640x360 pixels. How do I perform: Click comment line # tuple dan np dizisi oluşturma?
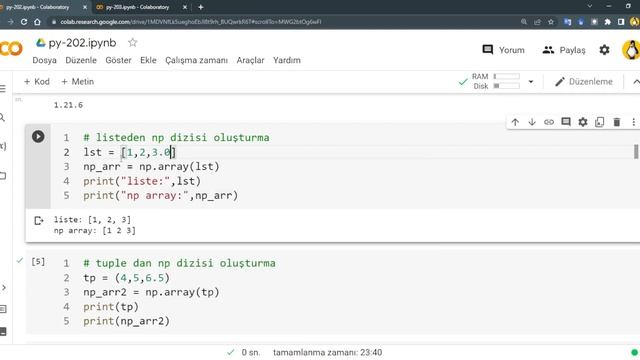pyautogui.click(x=179, y=263)
